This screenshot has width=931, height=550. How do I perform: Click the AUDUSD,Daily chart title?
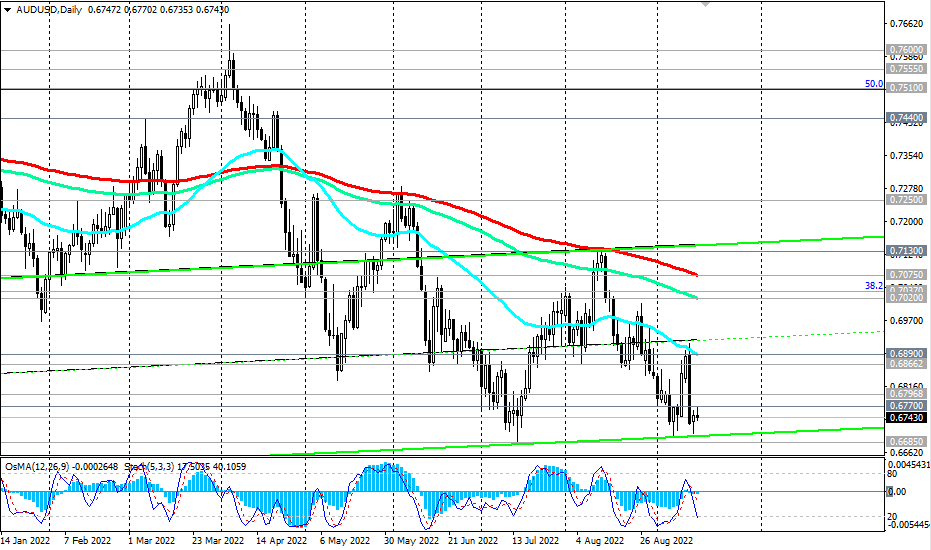point(49,8)
